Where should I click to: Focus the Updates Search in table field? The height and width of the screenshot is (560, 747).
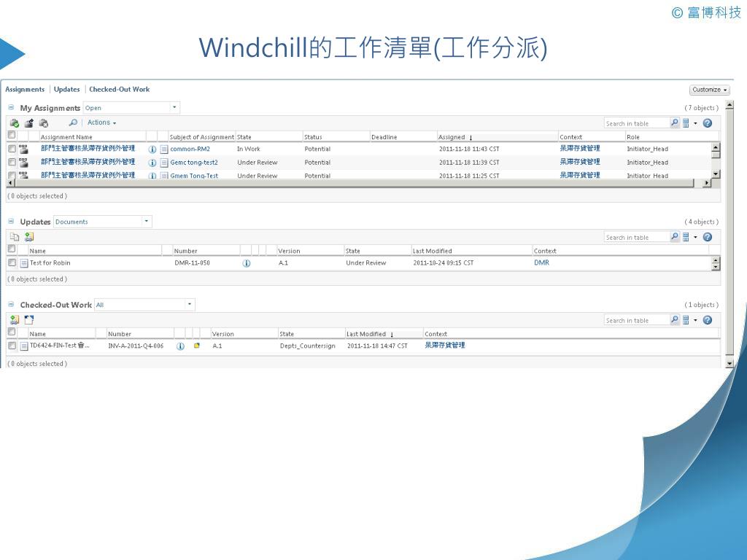[x=636, y=237]
